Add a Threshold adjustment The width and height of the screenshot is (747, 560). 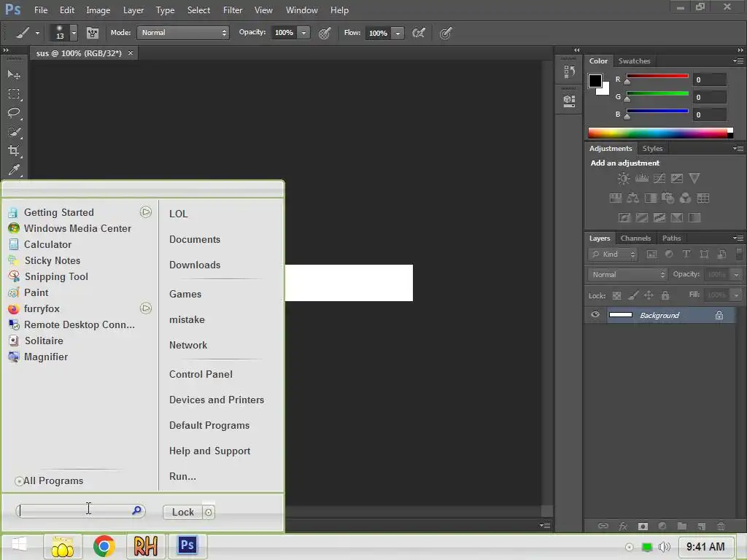pos(659,217)
